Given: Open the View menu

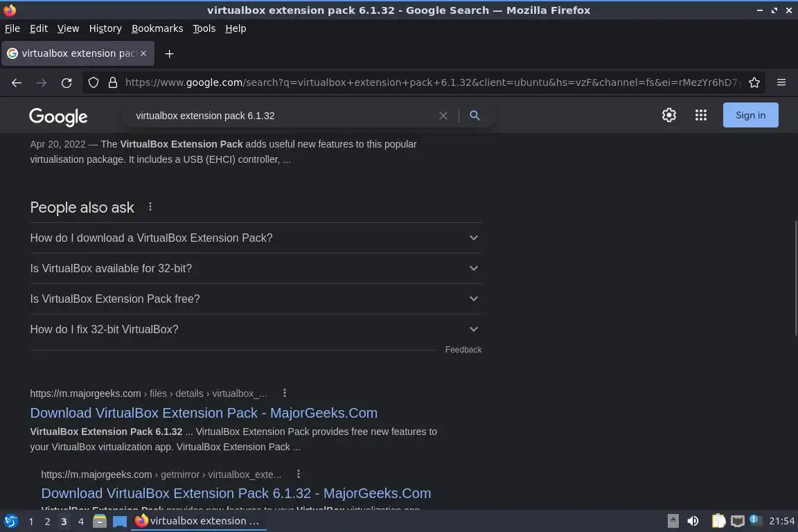Looking at the screenshot, I should coord(68,28).
